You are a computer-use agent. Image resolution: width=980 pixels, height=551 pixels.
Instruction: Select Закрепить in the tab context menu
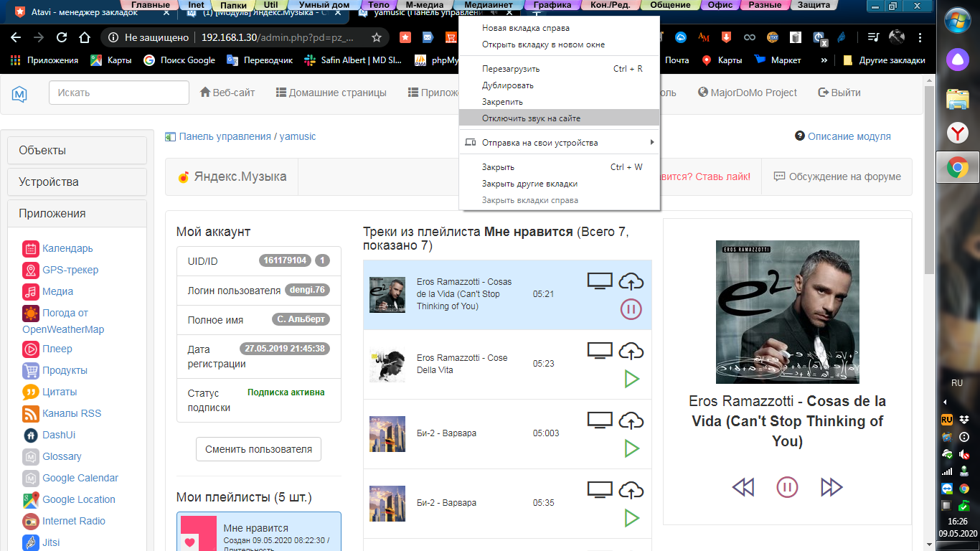point(559,102)
